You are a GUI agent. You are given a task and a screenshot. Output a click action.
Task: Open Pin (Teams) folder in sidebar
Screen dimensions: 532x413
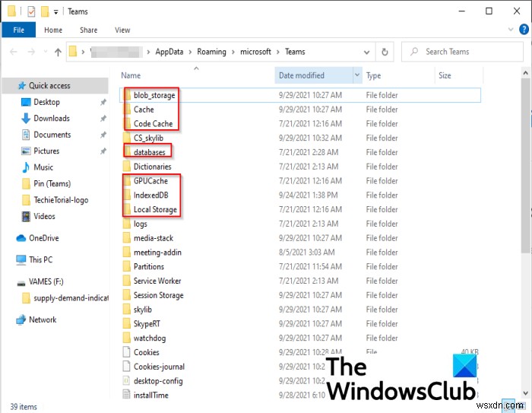(x=52, y=184)
